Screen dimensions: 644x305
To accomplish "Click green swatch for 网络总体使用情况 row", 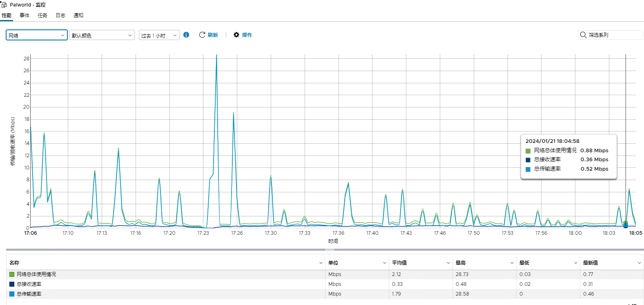I will 12,274.
